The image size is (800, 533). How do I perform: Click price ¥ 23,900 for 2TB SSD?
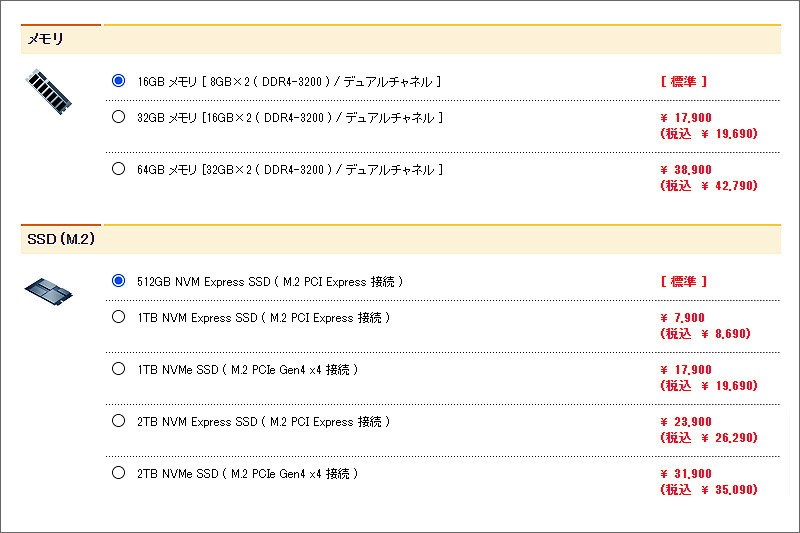(686, 422)
